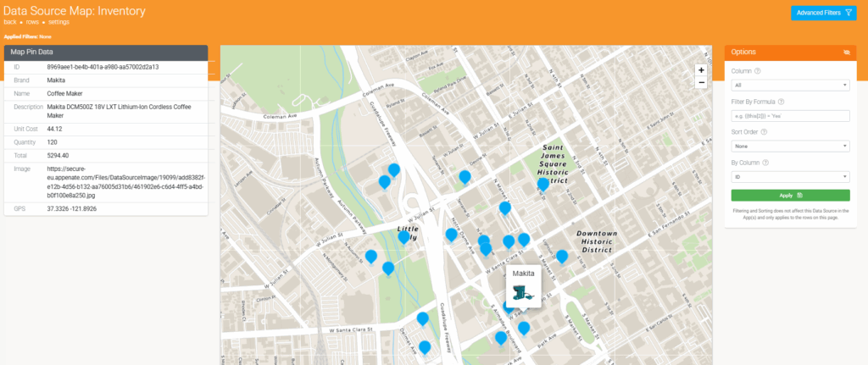Screen dimensions: 868x365
Task: Select the pin on Saint James Square label
Action: coord(543,183)
